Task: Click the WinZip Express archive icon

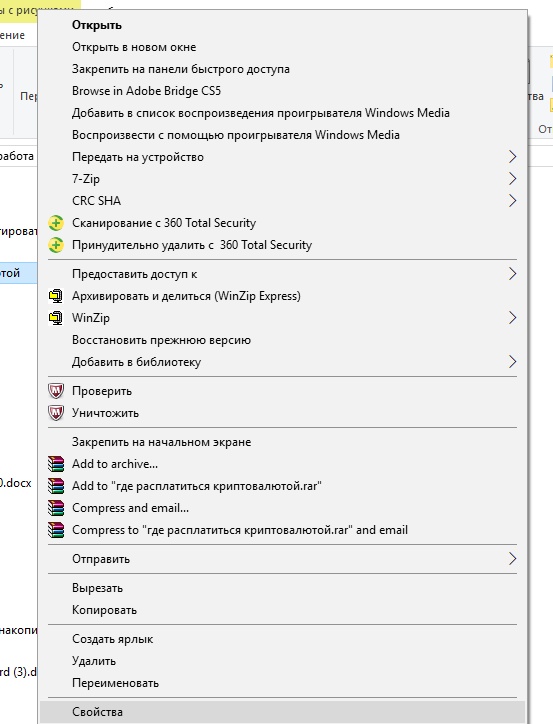Action: pyautogui.click(x=56, y=296)
